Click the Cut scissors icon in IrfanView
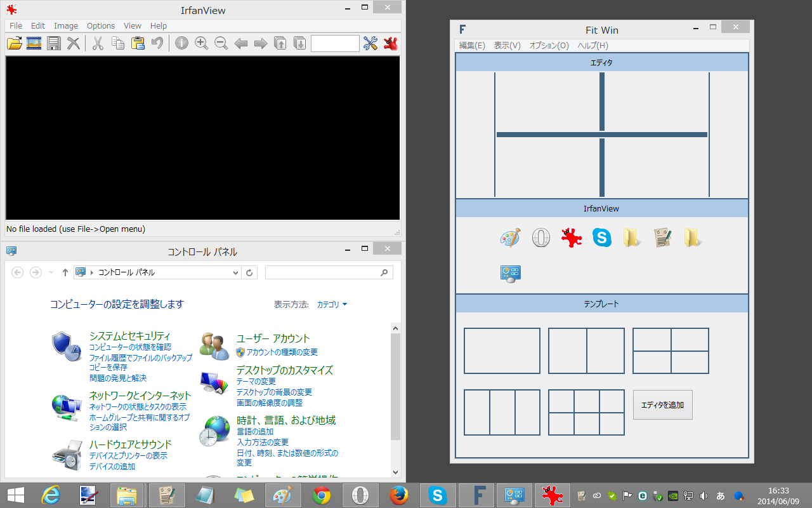Screen dimensions: 812x508 98,43
